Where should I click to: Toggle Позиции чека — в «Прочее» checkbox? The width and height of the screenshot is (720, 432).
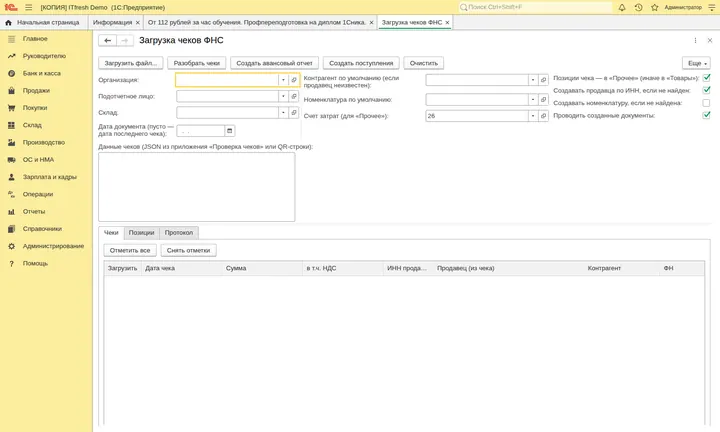tap(706, 78)
